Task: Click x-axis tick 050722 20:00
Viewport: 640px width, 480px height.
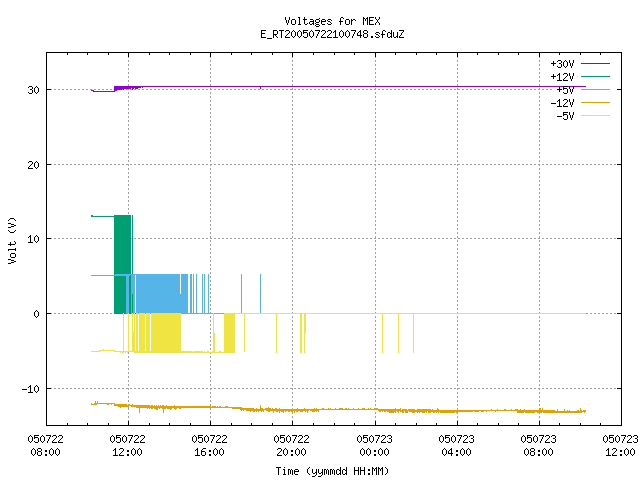Action: pos(292,446)
